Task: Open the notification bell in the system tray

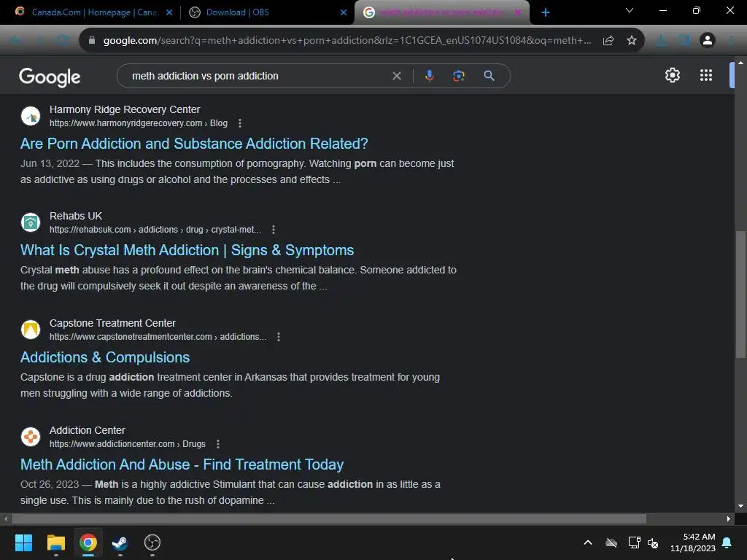Action: [727, 542]
